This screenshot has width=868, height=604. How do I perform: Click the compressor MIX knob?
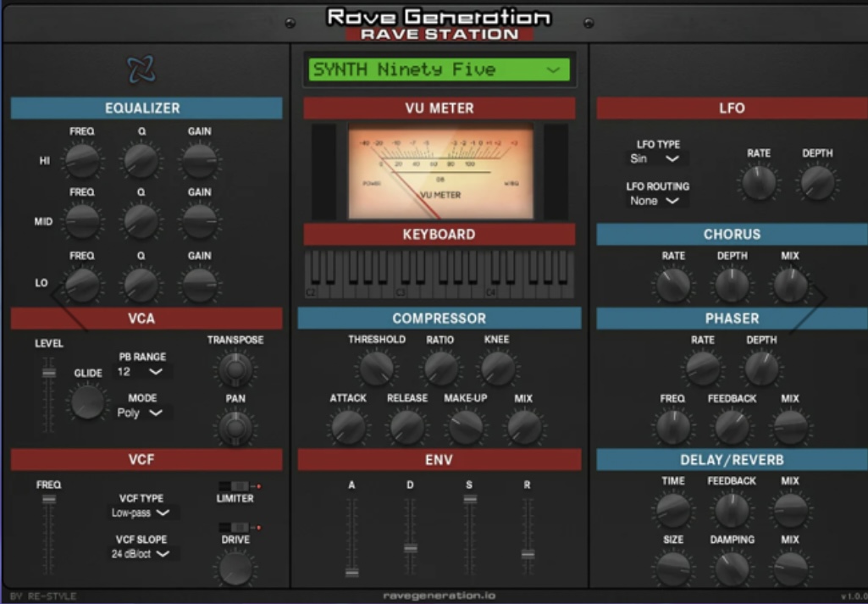pyautogui.click(x=523, y=427)
